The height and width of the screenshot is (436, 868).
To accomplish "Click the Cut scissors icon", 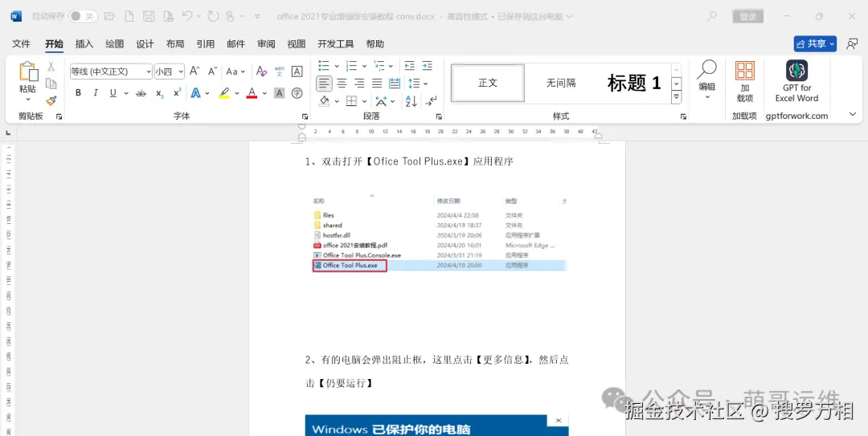I will [51, 67].
